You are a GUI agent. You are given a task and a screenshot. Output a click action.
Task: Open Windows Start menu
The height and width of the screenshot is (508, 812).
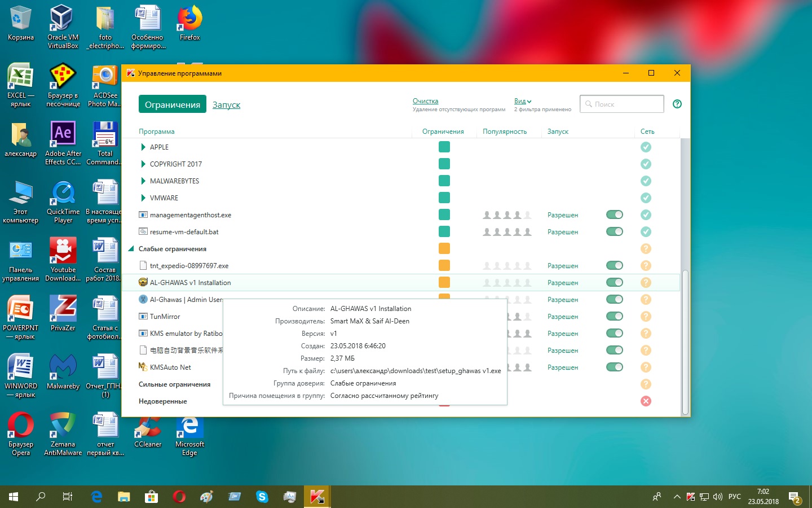click(x=14, y=497)
